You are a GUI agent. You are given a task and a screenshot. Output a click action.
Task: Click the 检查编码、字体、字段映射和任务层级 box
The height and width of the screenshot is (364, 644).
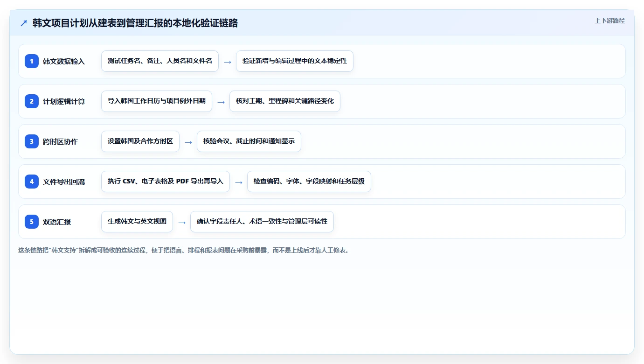click(x=309, y=182)
